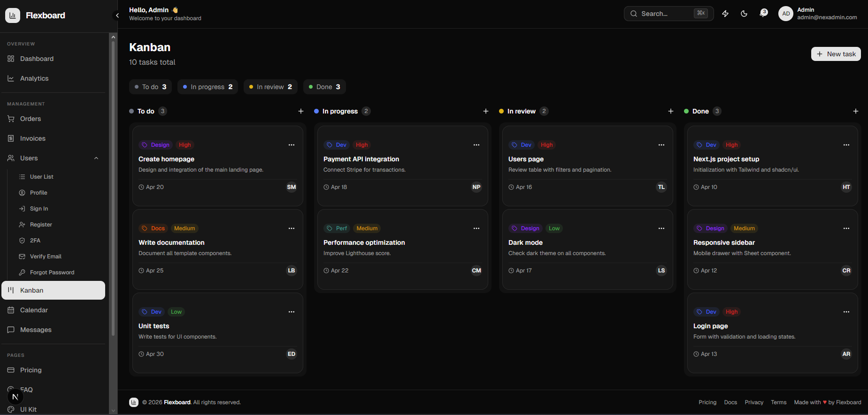Add a card to In review column
868x415 pixels.
pos(671,111)
